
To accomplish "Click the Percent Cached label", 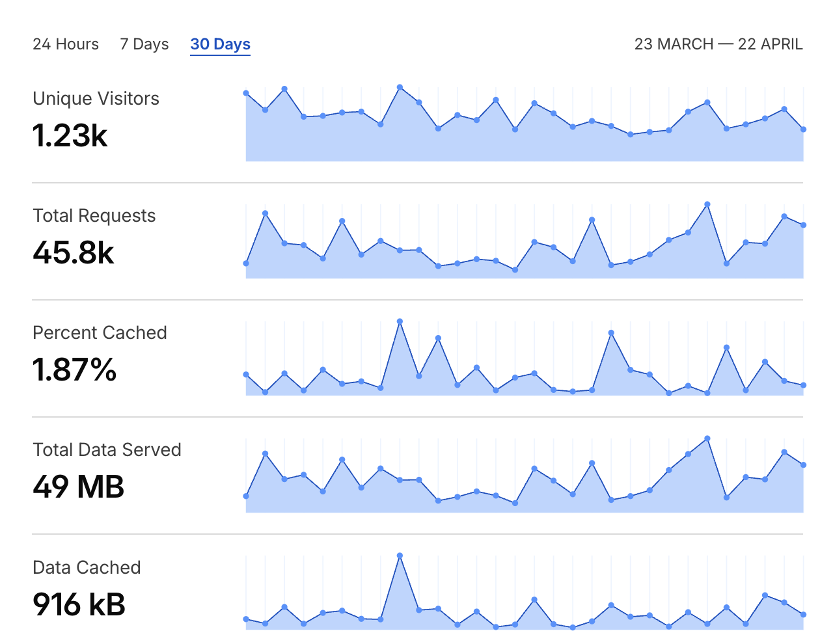I will 100,332.
